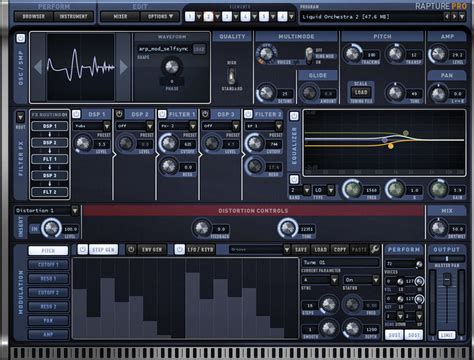Image resolution: width=474 pixels, height=360 pixels.
Task: Go to next program with right arrow
Action: click(454, 16)
